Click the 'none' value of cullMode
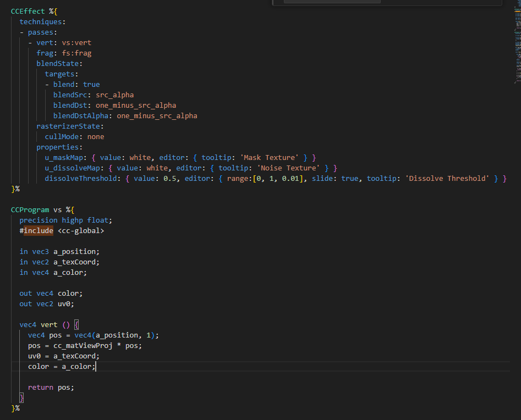Image resolution: width=521 pixels, height=420 pixels. 96,137
